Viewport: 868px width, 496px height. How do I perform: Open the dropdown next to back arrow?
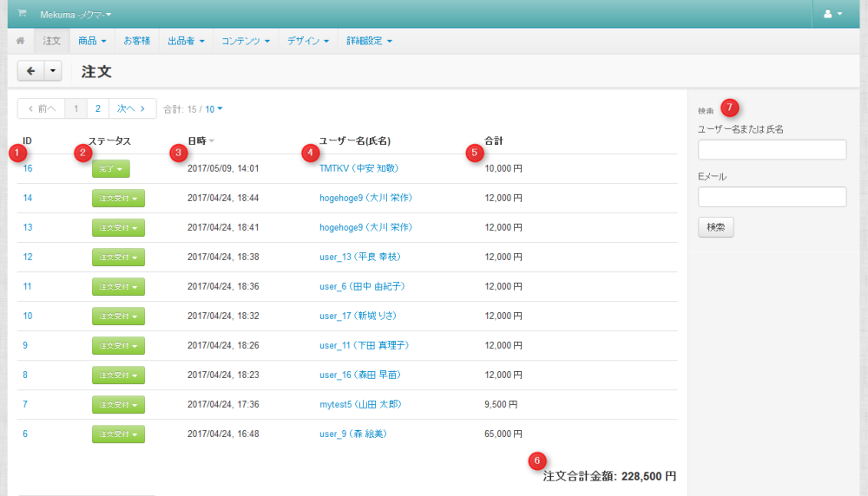pyautogui.click(x=53, y=71)
